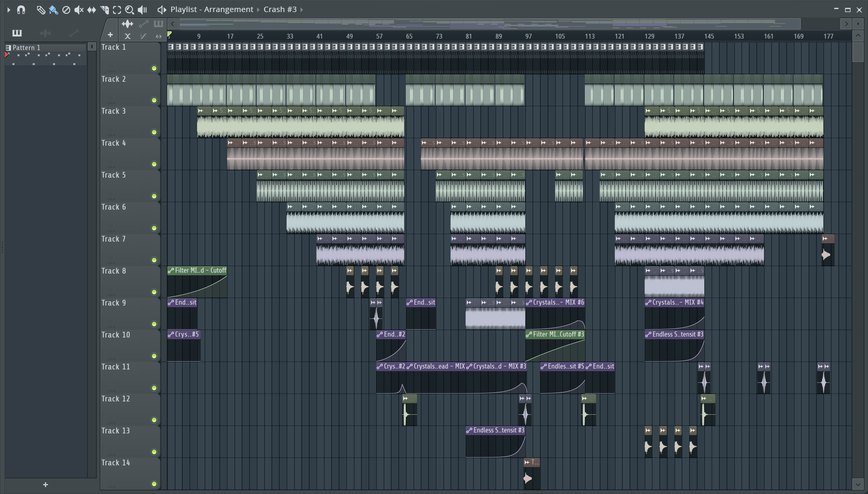The image size is (868, 494).
Task: Mute Track 7 with its green light
Action: tap(154, 260)
